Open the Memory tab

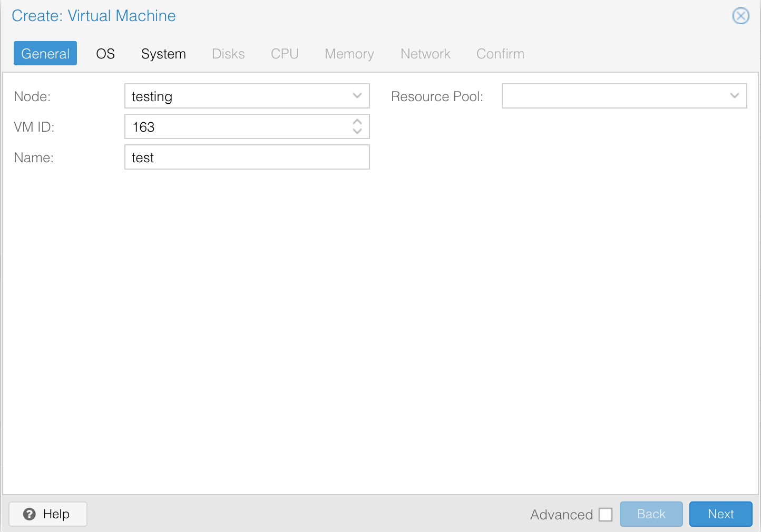349,54
